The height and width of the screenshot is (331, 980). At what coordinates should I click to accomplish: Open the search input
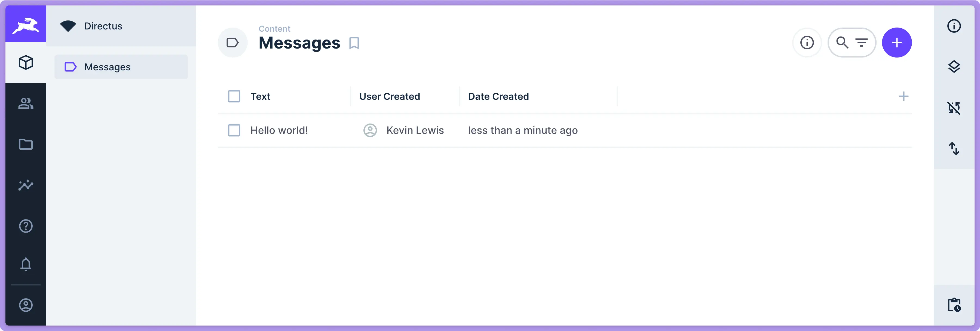point(842,43)
